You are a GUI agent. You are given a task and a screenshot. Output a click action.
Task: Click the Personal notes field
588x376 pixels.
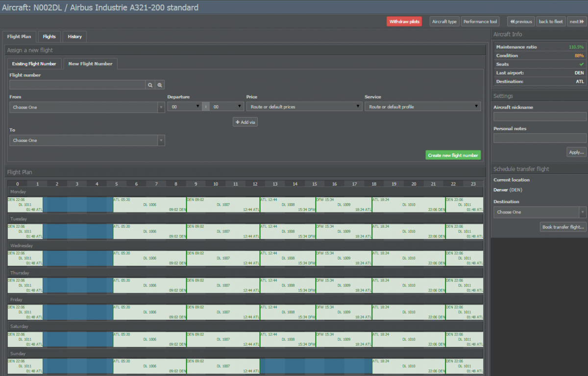coord(540,138)
